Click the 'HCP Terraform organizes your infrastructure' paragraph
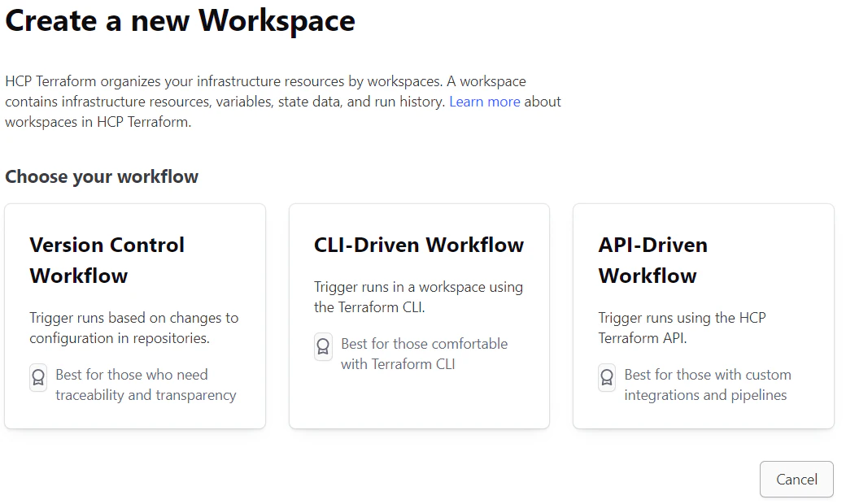This screenshot has width=846, height=504. tap(283, 102)
